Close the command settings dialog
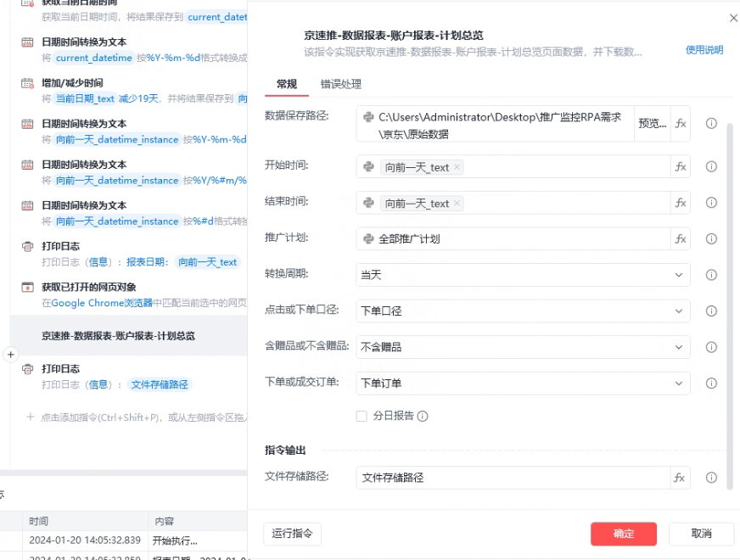This screenshot has width=740, height=560. pos(733,18)
